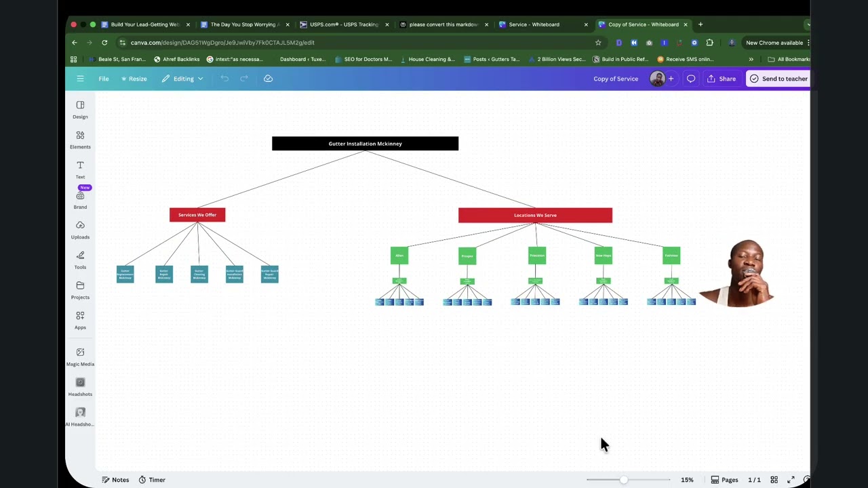
Task: Open the Timer at bottom bar
Action: coord(152,480)
